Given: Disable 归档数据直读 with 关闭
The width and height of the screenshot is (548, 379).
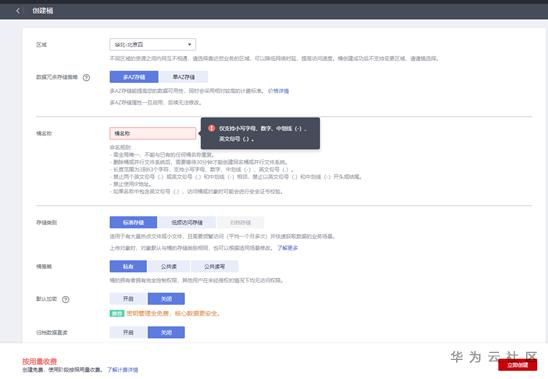Looking at the screenshot, I should 166,332.
